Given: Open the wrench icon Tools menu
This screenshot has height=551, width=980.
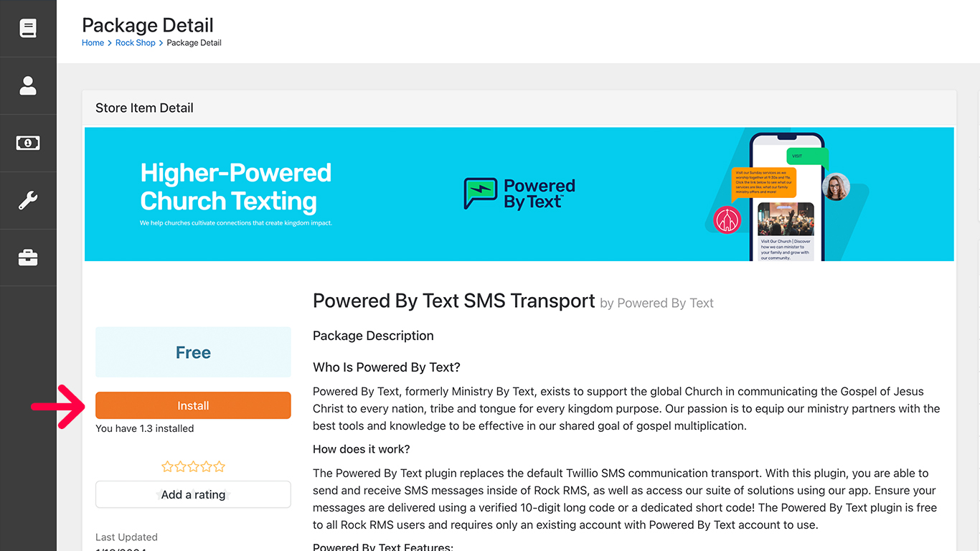Looking at the screenshot, I should tap(28, 201).
